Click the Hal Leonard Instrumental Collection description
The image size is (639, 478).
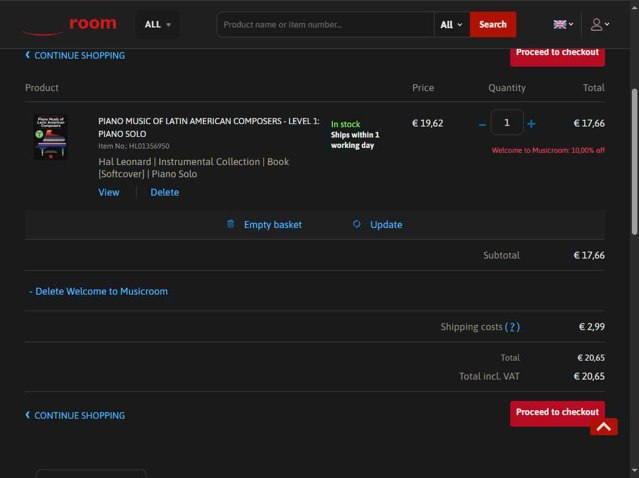[x=194, y=168]
